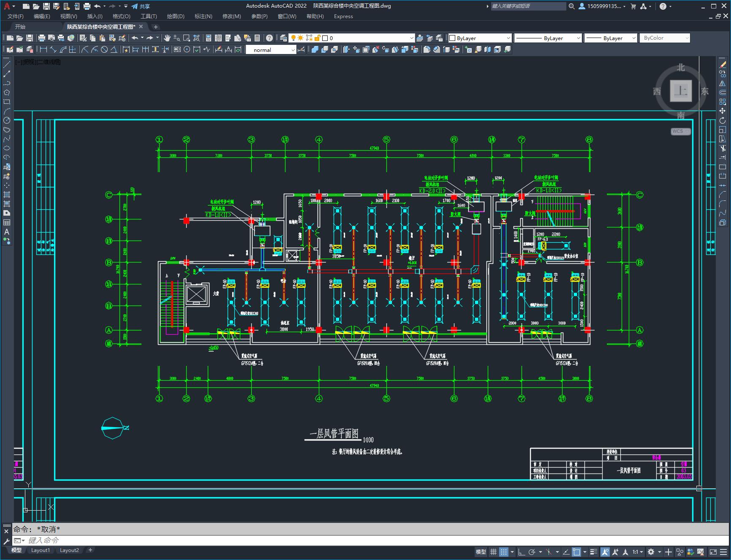731x560 pixels.
Task: Open the Layer Properties manager icon
Action: 283,38
